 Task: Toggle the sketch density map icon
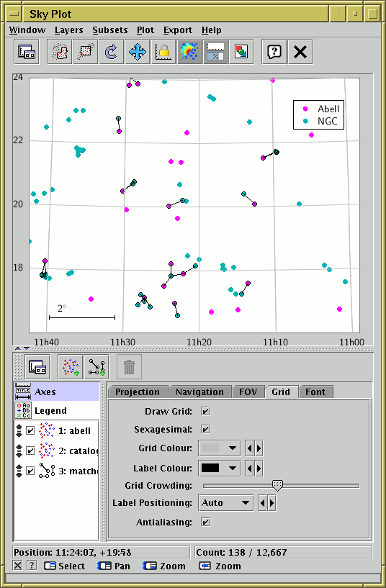pyautogui.click(x=189, y=52)
